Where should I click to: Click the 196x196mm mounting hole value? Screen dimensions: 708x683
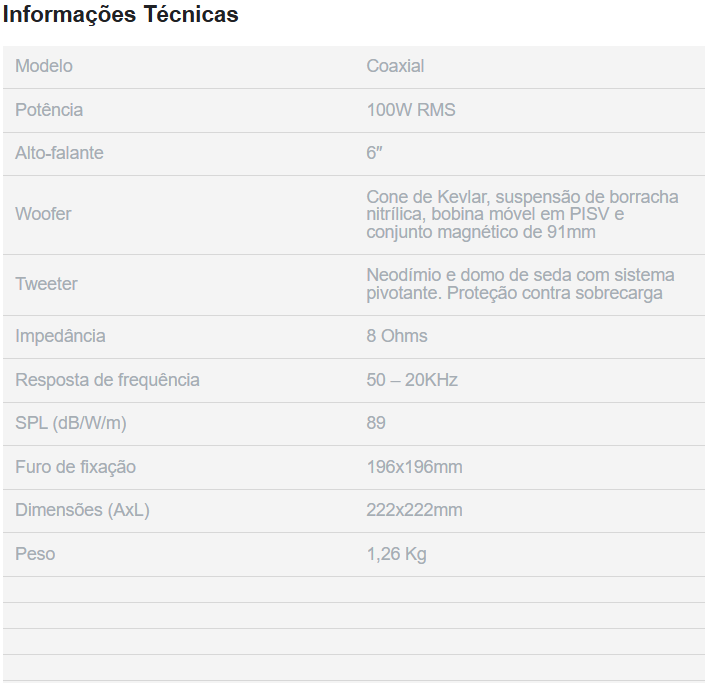(x=414, y=467)
